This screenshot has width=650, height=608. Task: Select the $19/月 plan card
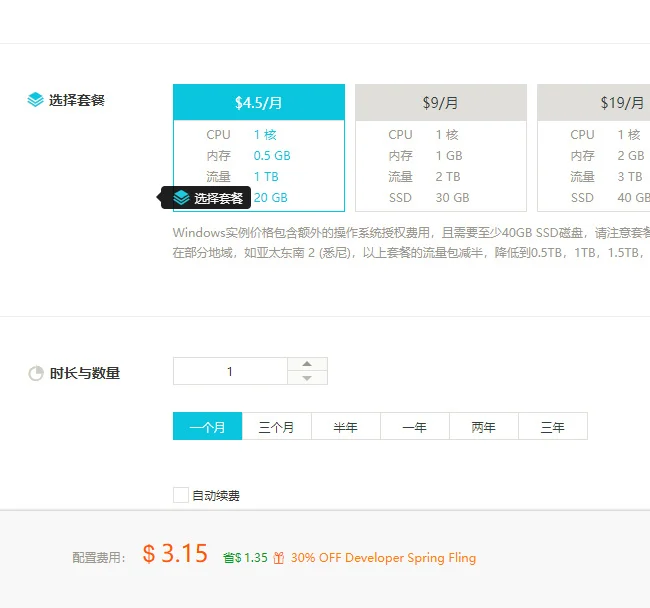click(x=594, y=148)
